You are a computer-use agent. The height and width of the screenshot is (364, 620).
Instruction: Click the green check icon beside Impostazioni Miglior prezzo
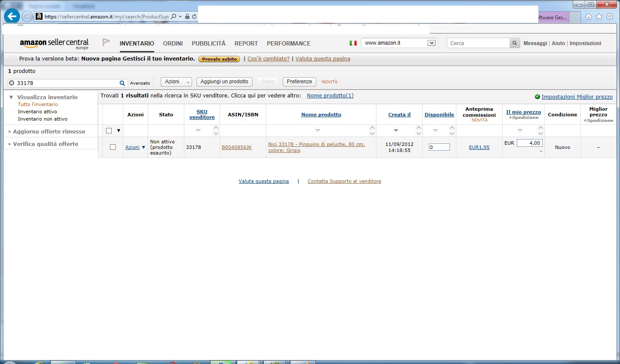(538, 97)
